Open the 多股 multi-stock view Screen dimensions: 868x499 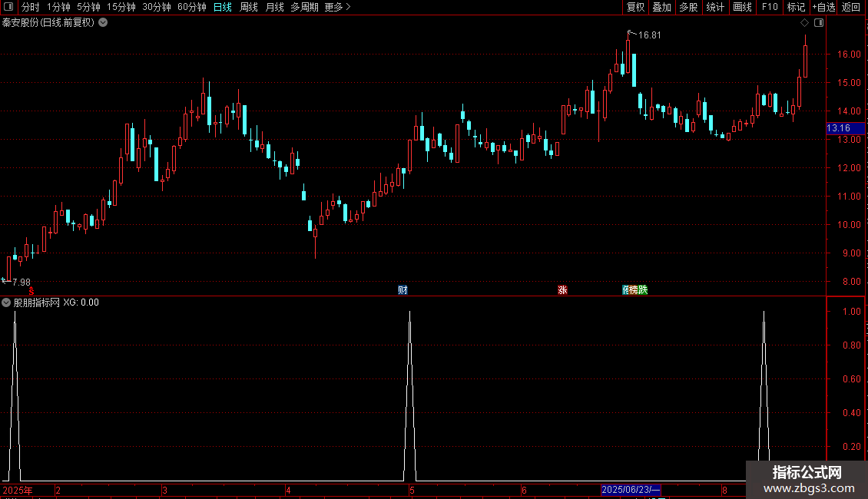point(689,7)
